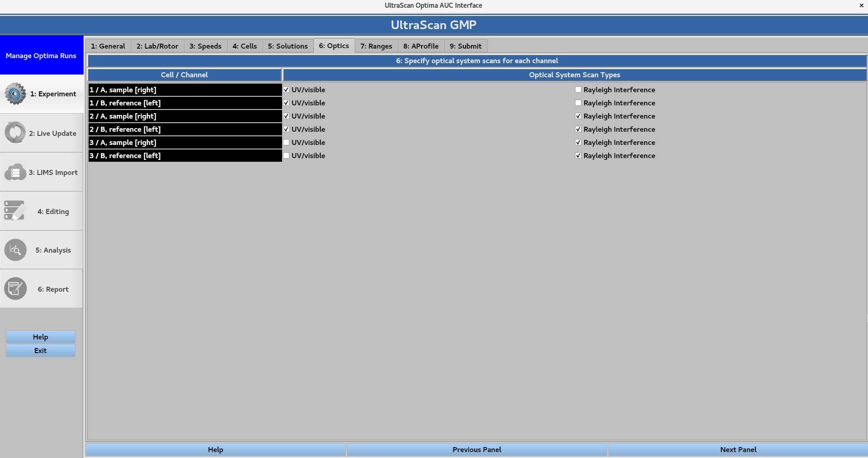This screenshot has height=458, width=868.
Task: Enable UV/visible for 3 / A sample
Action: click(286, 142)
